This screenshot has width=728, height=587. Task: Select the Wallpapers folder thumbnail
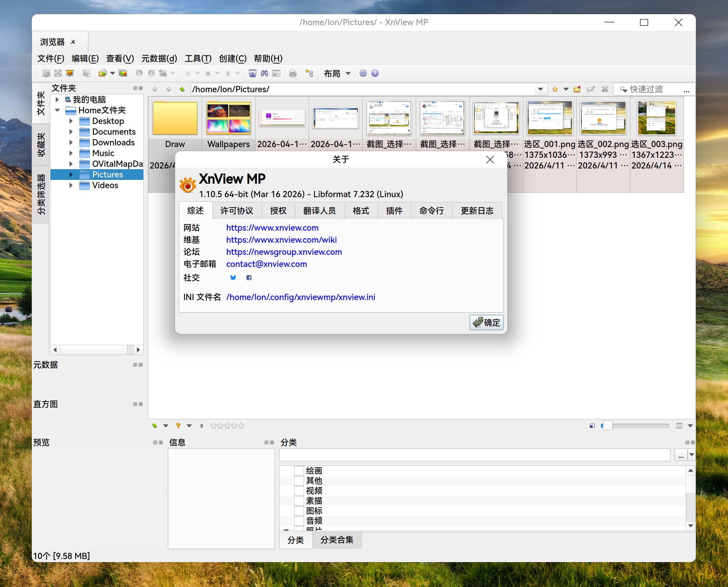click(228, 118)
